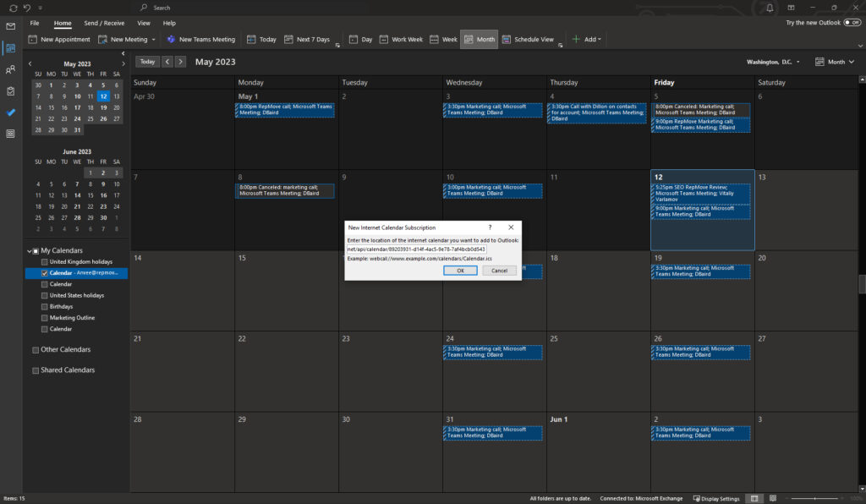Click OK in the subscription dialog
Viewport: 866px width, 504px height.
460,271
